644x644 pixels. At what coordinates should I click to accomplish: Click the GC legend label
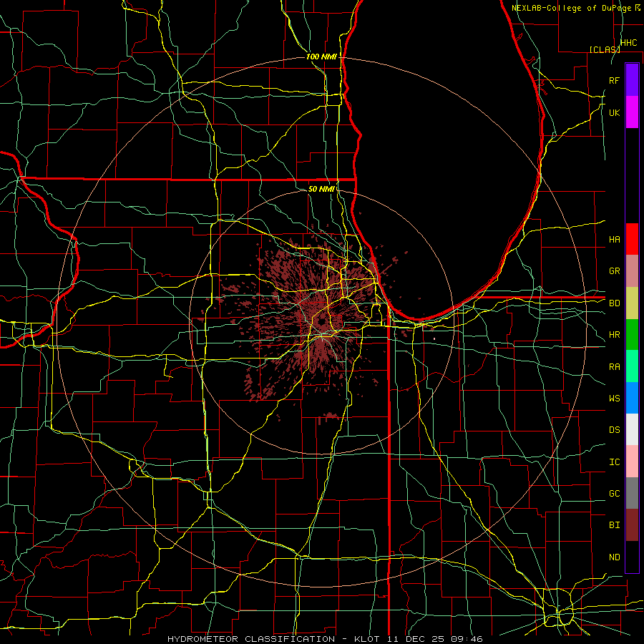pyautogui.click(x=614, y=494)
